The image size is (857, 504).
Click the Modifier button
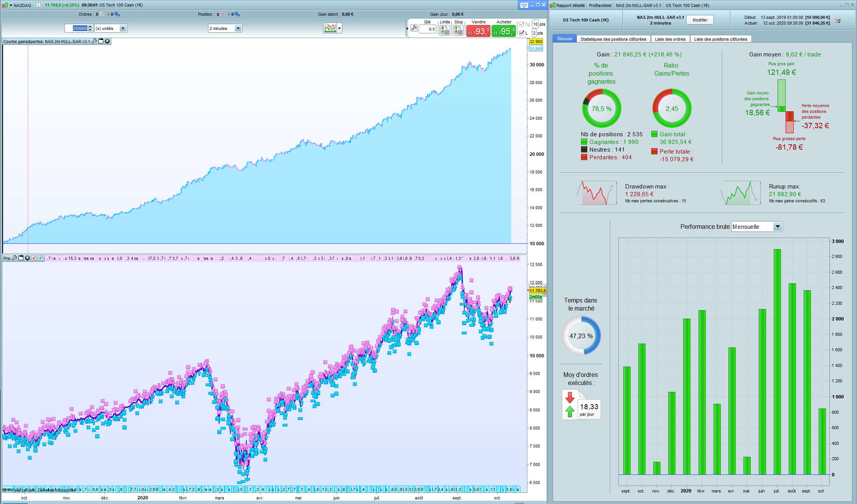click(x=700, y=20)
